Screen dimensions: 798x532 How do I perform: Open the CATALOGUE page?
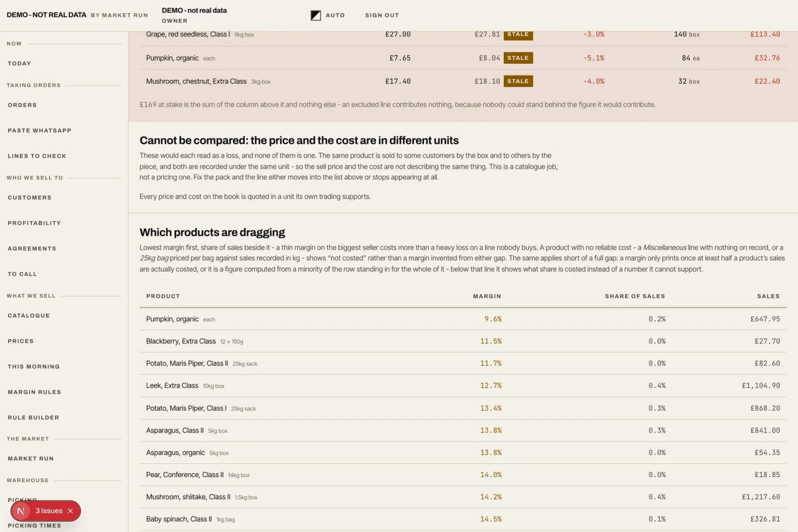coord(29,316)
